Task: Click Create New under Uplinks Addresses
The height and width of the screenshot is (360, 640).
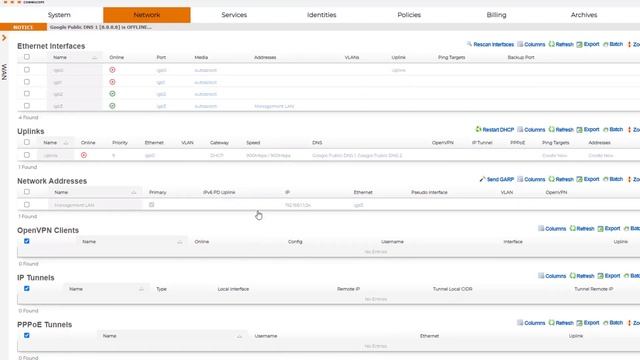Action: 600,156
